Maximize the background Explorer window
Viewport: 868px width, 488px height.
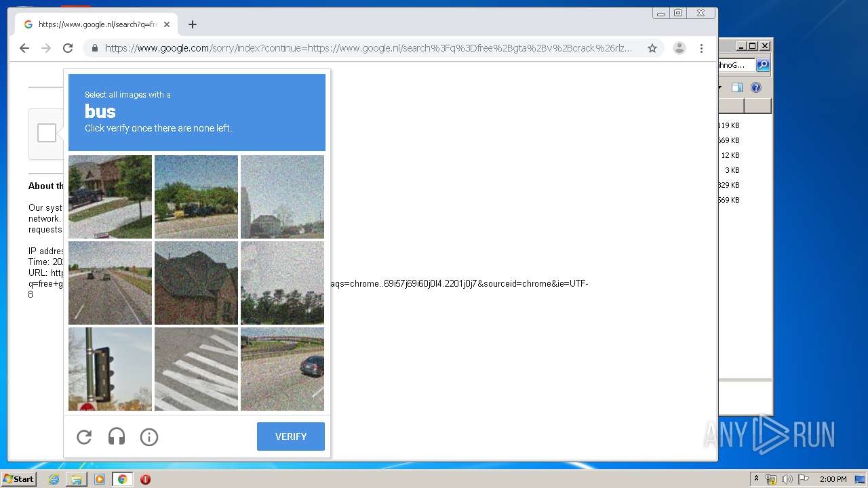(x=753, y=46)
